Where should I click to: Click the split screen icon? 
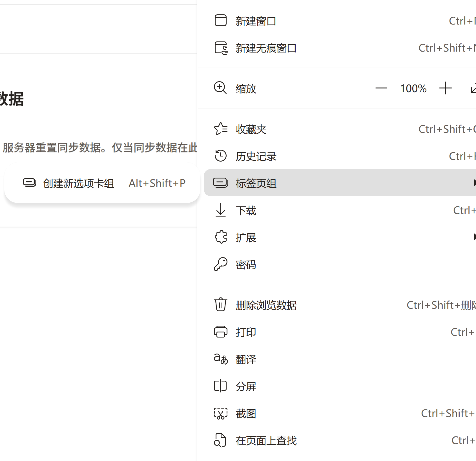(x=220, y=386)
